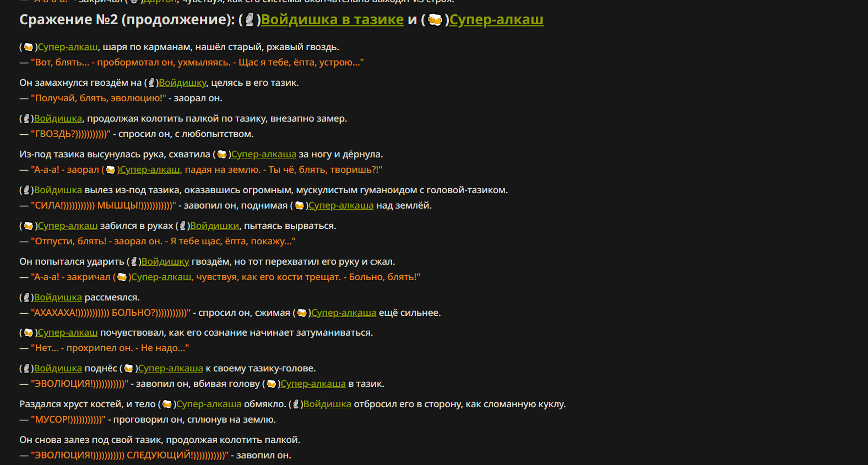
Task: Click the beer mug icon in the heading
Action: point(435,20)
